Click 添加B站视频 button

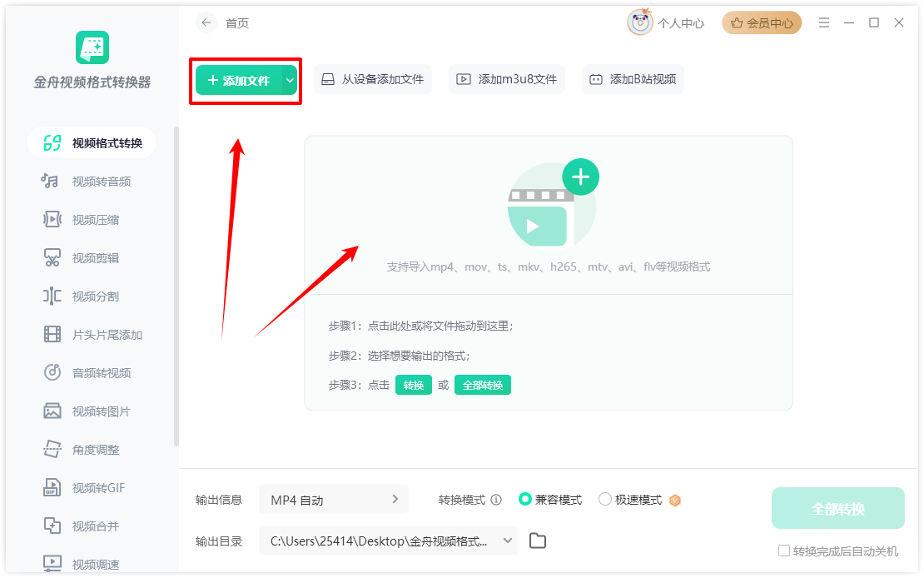coord(633,79)
